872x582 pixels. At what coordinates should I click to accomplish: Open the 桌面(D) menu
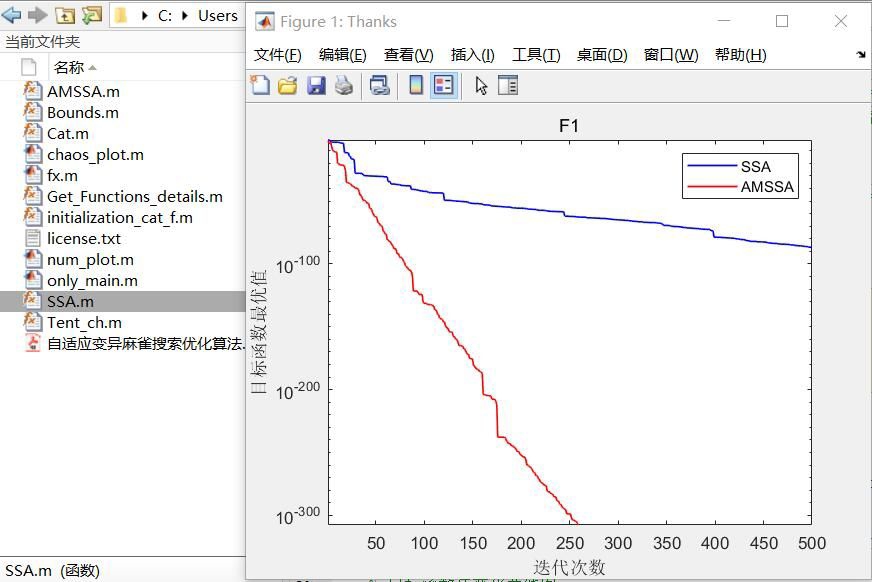[x=602, y=54]
